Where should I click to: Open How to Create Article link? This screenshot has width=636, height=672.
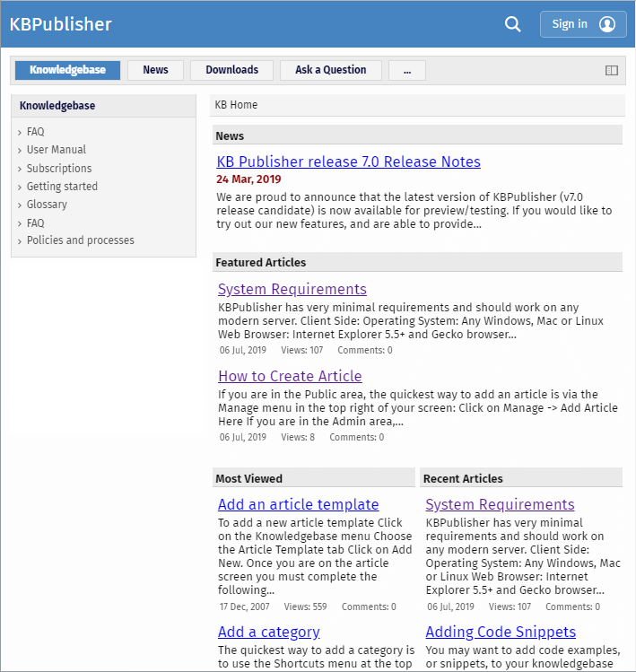(290, 376)
